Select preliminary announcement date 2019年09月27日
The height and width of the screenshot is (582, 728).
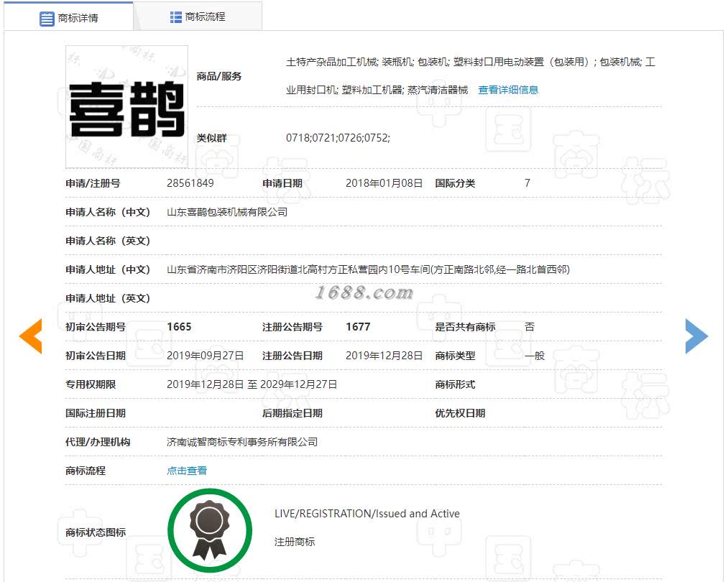[x=206, y=356]
